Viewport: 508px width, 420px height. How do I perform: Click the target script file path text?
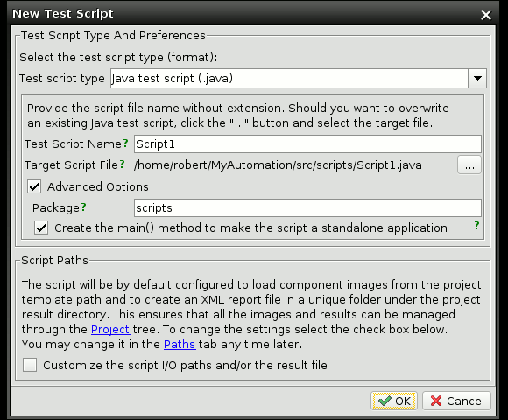(x=278, y=165)
